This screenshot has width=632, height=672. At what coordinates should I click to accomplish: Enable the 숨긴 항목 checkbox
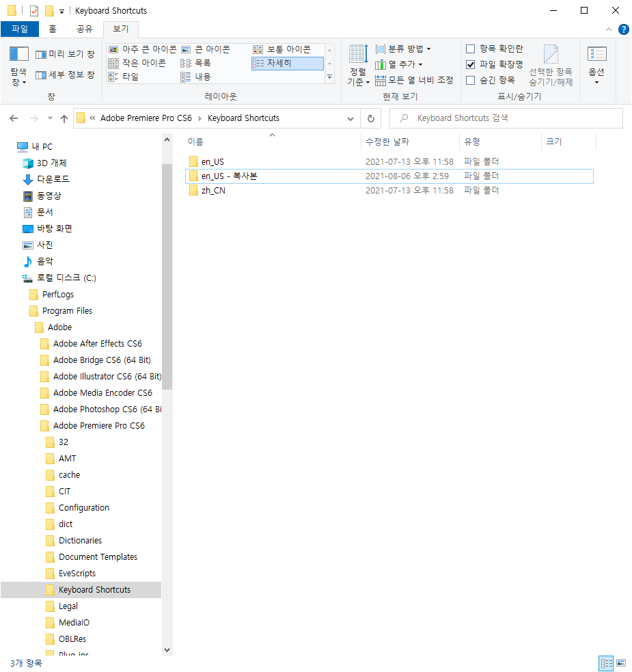(471, 80)
